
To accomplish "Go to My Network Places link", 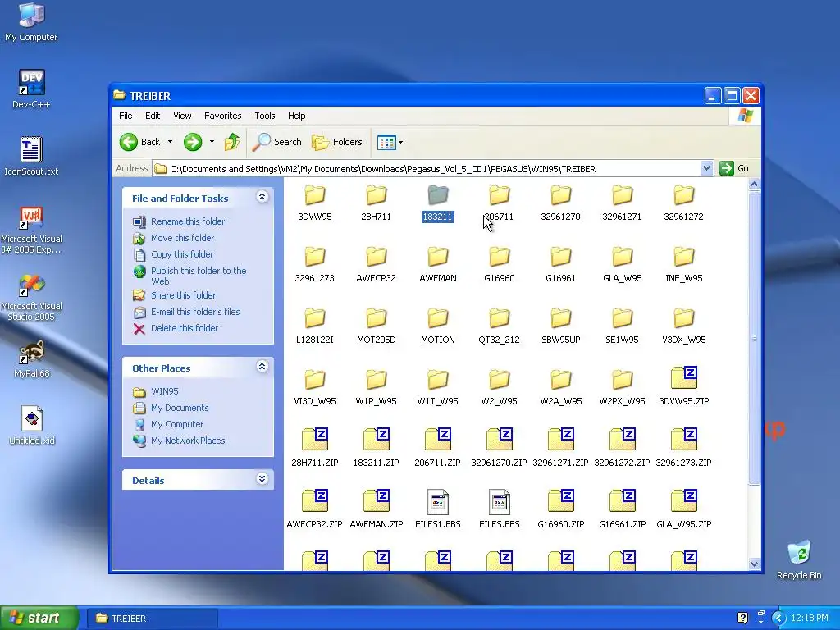I will pyautogui.click(x=188, y=441).
